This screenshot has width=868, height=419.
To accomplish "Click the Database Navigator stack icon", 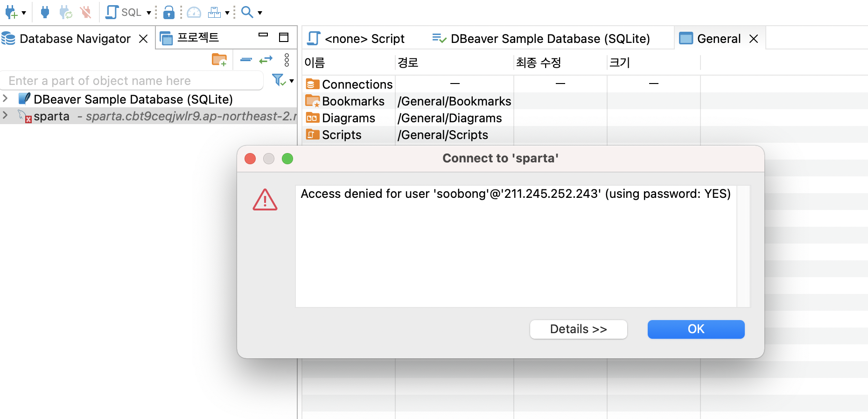I will coord(8,38).
